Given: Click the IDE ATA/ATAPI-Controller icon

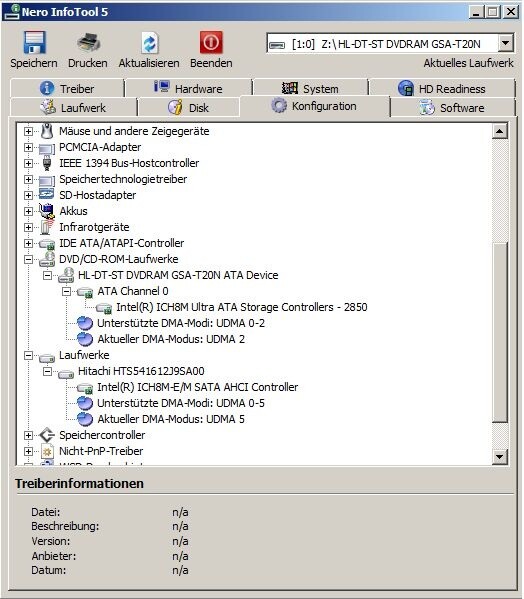Looking at the screenshot, I should coord(47,244).
